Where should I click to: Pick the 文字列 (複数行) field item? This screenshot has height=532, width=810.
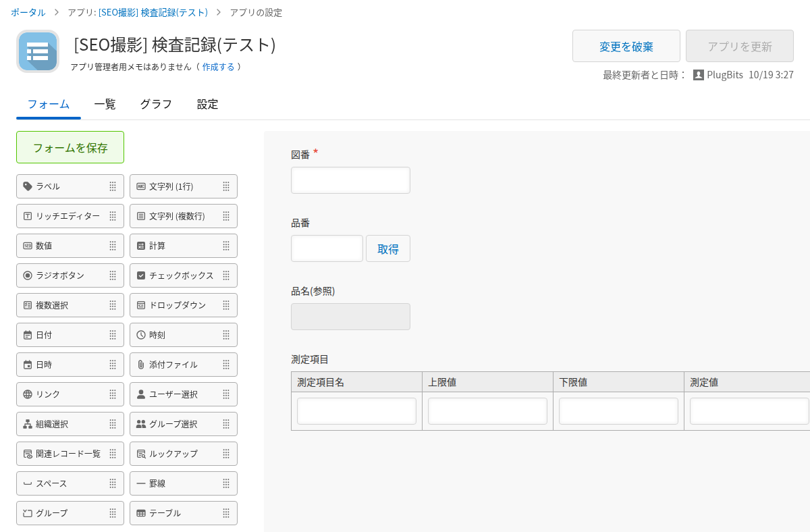tap(184, 216)
